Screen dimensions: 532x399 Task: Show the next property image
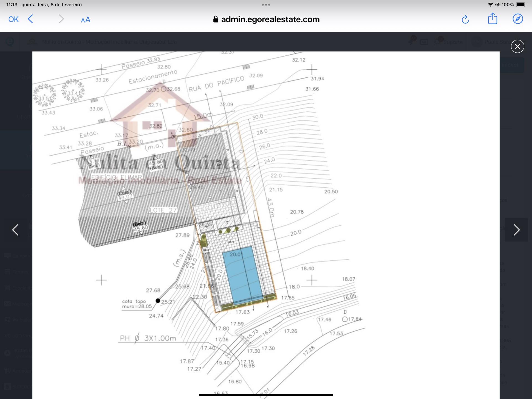click(516, 230)
